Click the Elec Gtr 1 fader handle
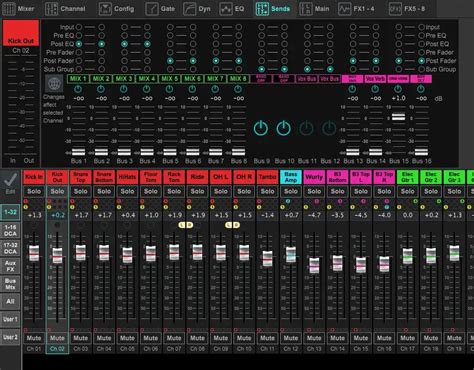Image resolution: width=474 pixels, height=370 pixels. pos(407,256)
